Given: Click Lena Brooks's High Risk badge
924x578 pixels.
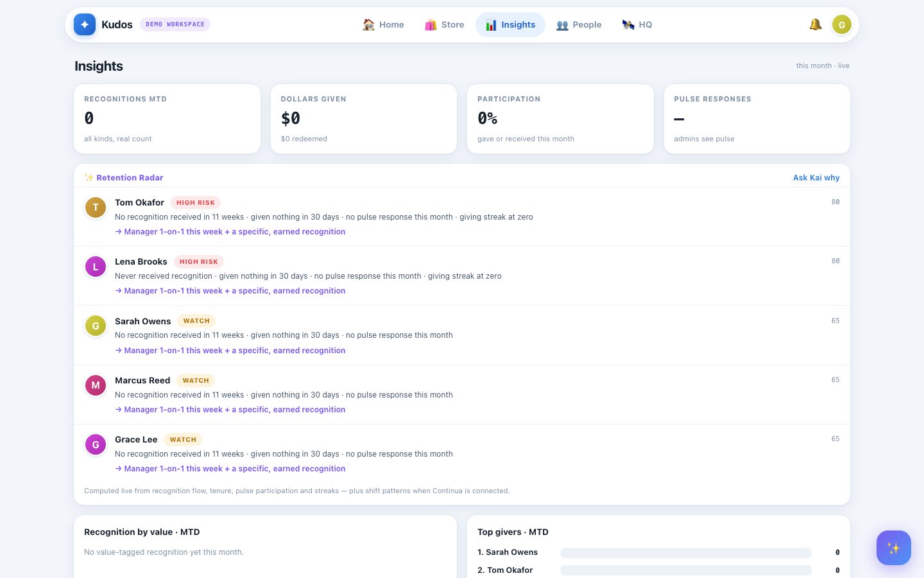Looking at the screenshot, I should pos(199,261).
